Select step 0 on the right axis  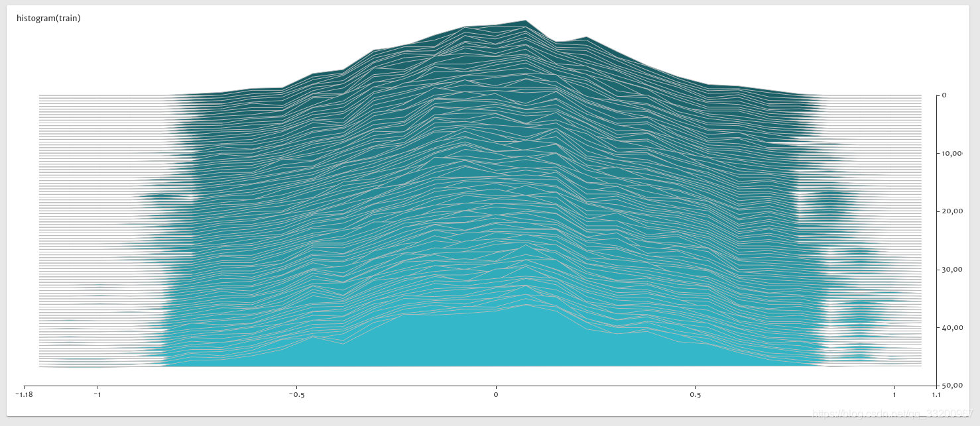944,95
